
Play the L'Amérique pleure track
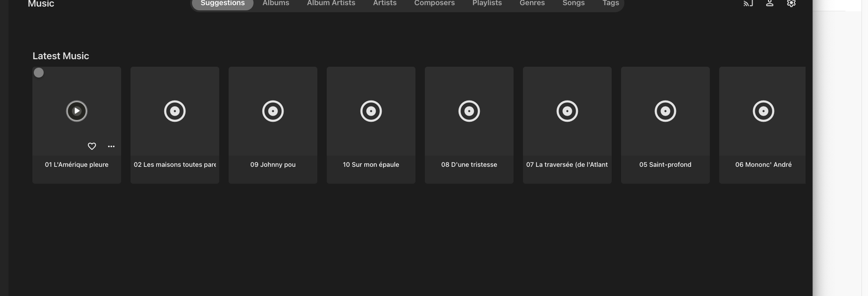77,111
